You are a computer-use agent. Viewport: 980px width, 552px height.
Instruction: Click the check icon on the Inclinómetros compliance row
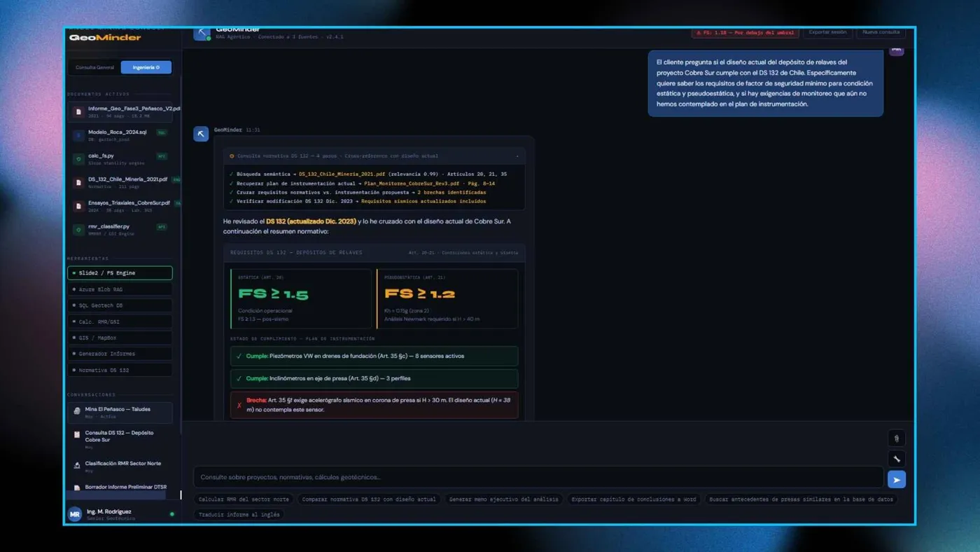tap(239, 378)
